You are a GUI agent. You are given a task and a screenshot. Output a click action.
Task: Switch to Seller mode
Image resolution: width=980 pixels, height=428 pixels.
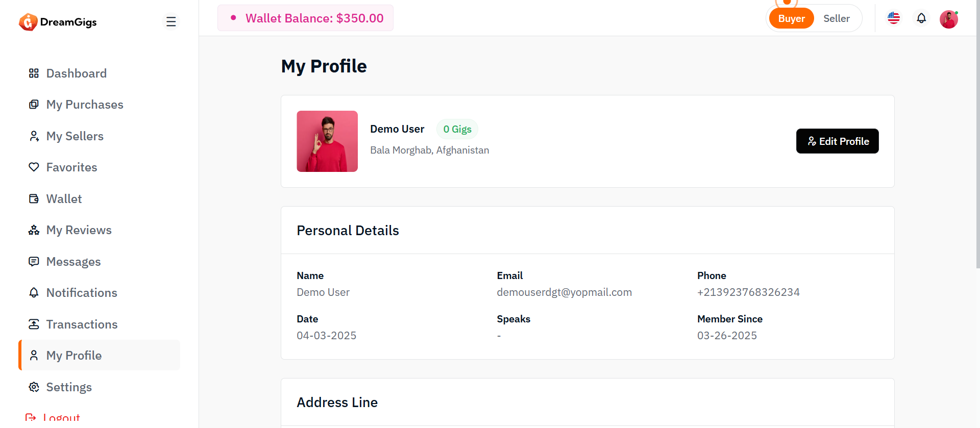click(836, 19)
